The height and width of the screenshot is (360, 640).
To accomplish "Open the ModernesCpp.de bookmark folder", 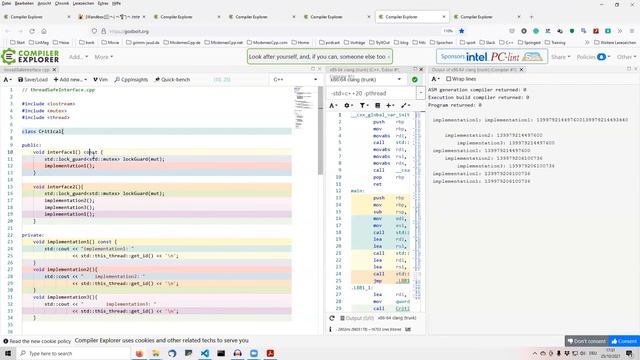I will 182,42.
